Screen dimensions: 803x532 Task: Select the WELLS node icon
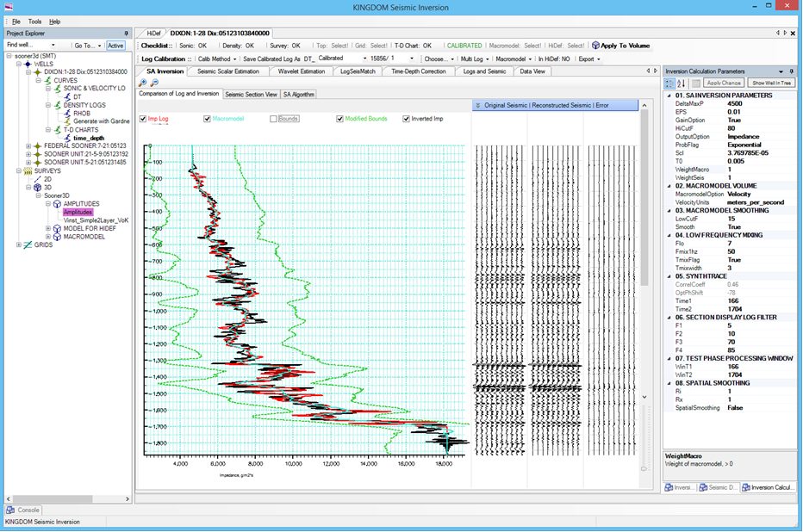(28, 64)
